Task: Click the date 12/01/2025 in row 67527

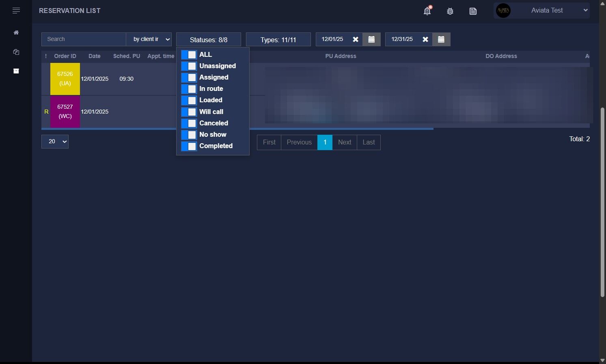Action: (x=95, y=112)
